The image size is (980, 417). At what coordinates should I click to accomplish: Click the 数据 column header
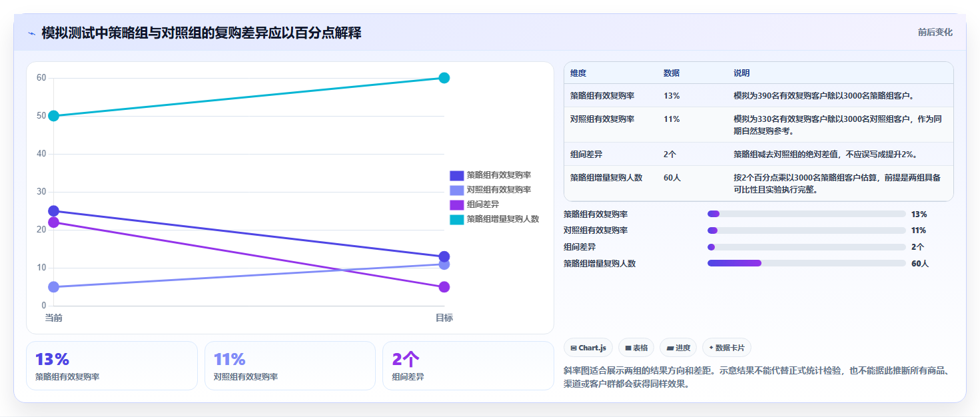pyautogui.click(x=672, y=73)
